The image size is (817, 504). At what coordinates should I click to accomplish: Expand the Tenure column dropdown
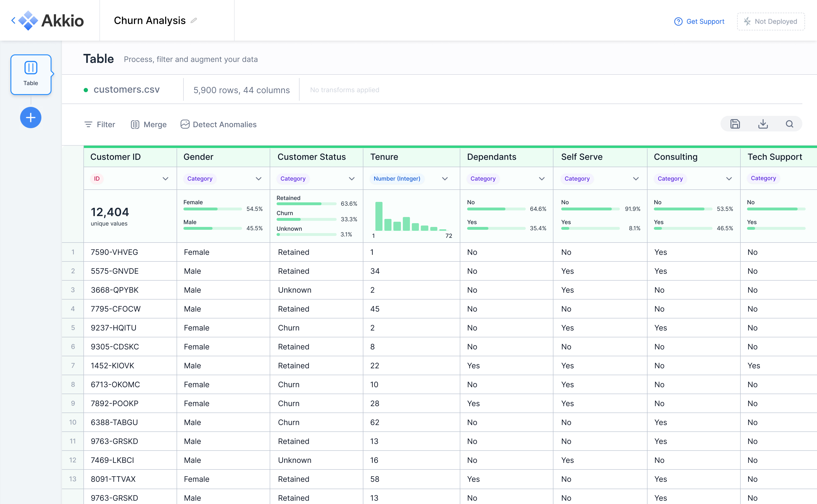445,178
